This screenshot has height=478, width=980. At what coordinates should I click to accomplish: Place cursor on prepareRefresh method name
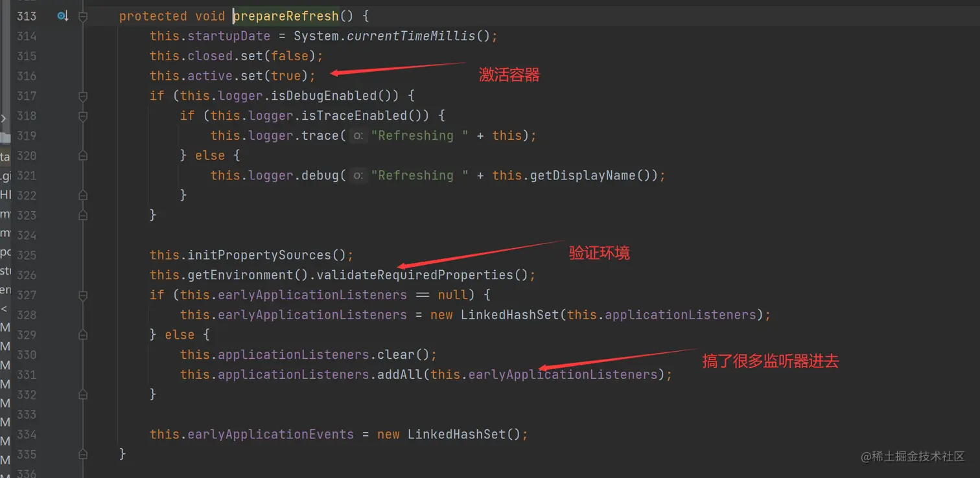coord(286,16)
